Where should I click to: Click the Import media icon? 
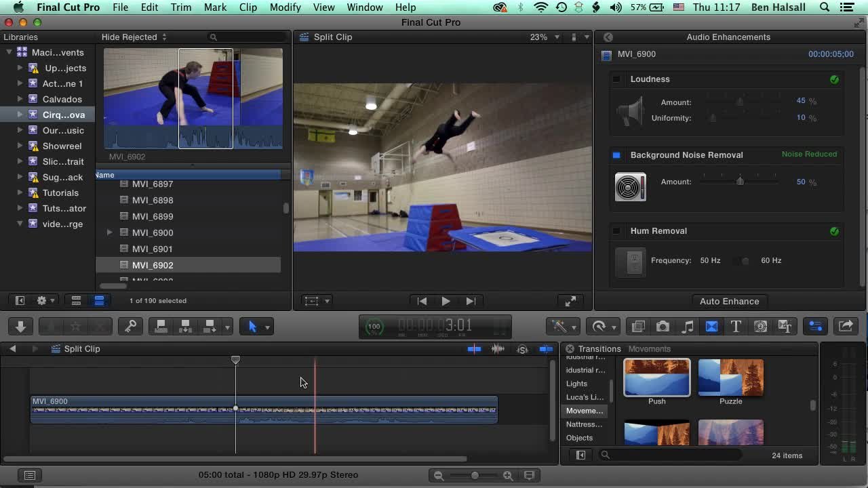[20, 326]
